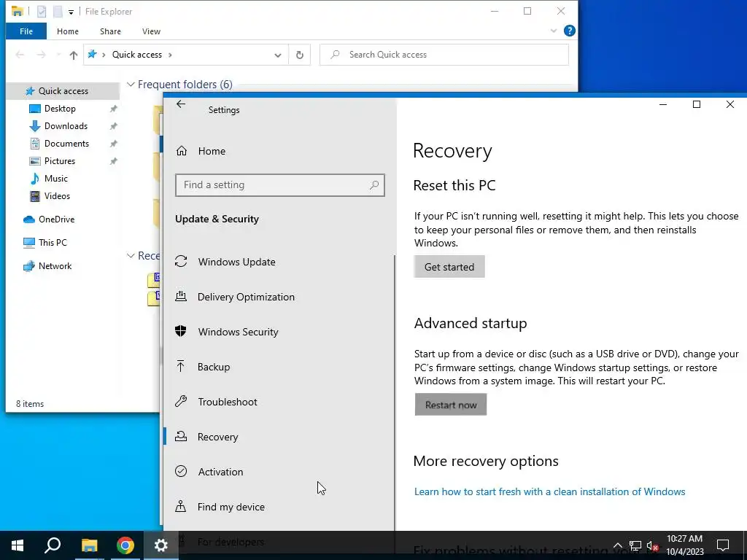747x560 pixels.
Task: Open Quick Access Toolbar customize dropdown
Action: pyautogui.click(x=71, y=12)
